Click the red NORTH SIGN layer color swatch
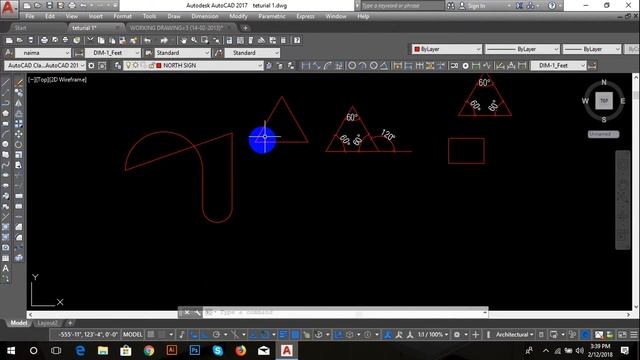 (x=159, y=65)
